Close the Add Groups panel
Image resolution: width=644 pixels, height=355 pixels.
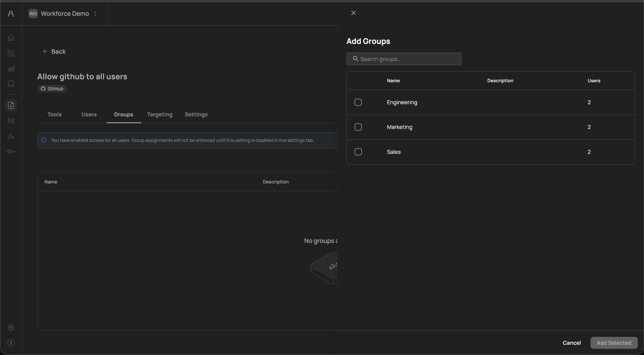[x=353, y=13]
